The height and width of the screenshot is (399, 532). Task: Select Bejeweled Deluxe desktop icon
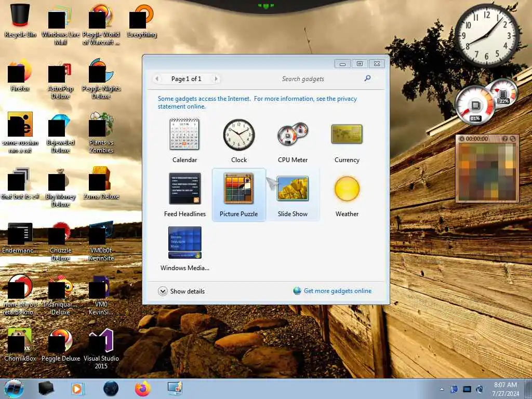(60, 134)
